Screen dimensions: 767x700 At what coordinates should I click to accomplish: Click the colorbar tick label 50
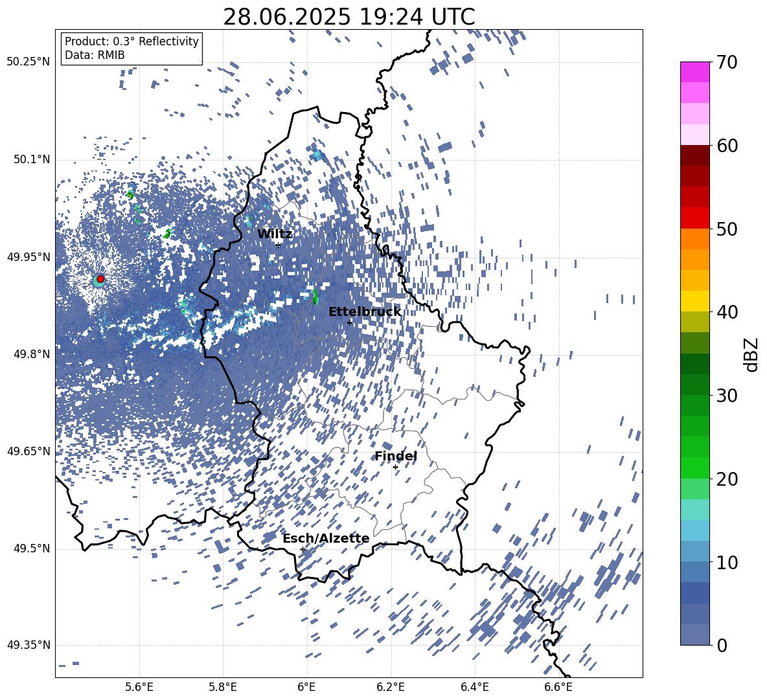pyautogui.click(x=727, y=229)
